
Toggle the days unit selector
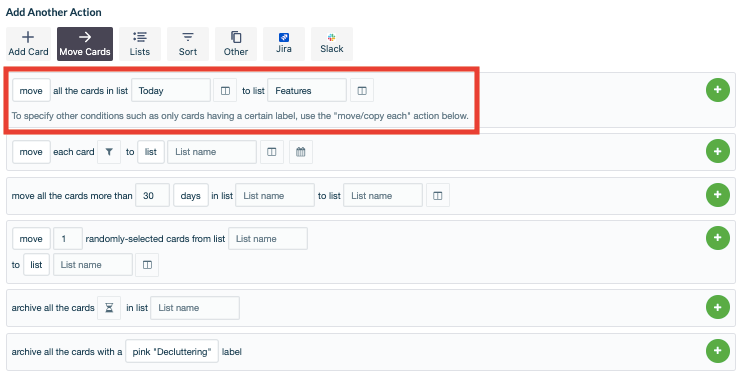tap(191, 196)
